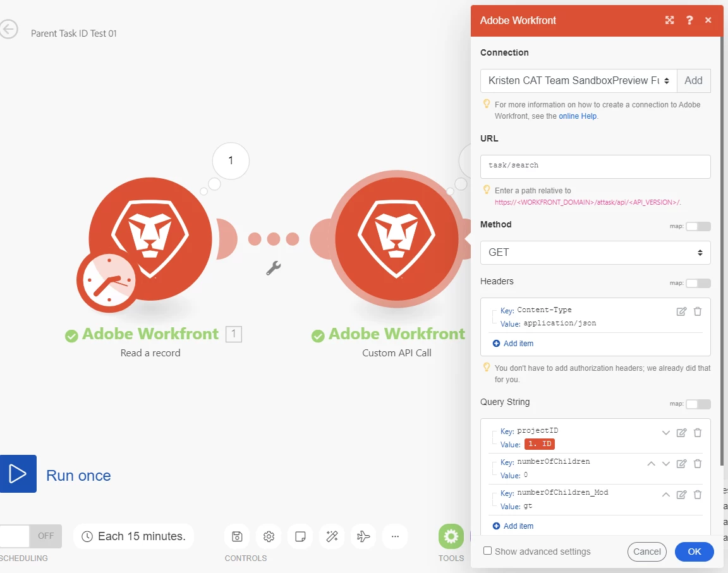The width and height of the screenshot is (728, 573).
Task: Edit the numberOfChildren_Mod query item
Action: point(681,495)
